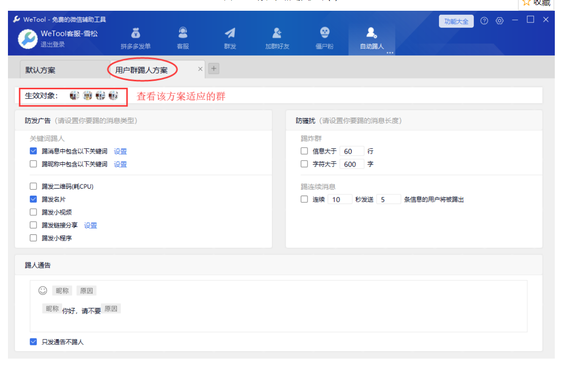The height and width of the screenshot is (367, 588).
Task: Enable 踢发链接分享 checkbox
Action: click(33, 225)
